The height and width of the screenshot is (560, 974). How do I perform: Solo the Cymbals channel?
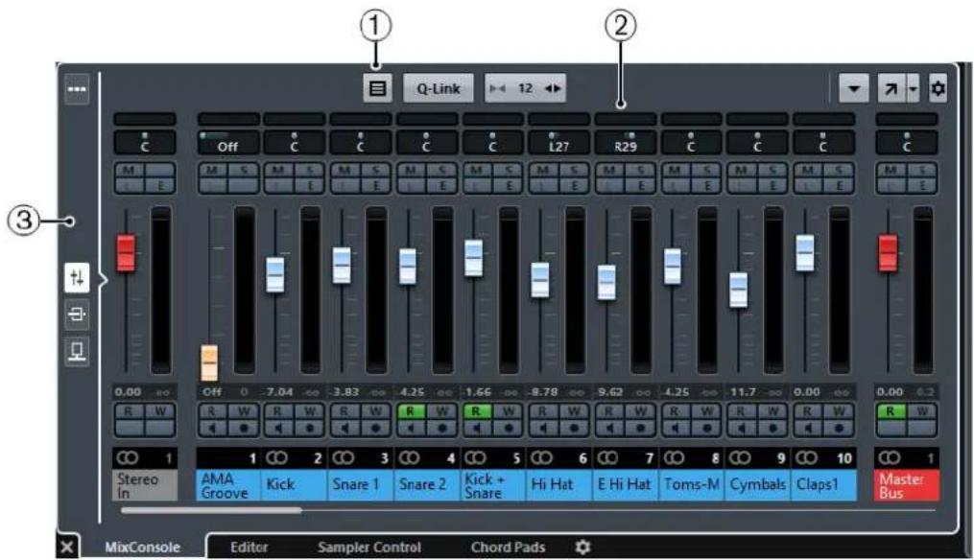[772, 170]
